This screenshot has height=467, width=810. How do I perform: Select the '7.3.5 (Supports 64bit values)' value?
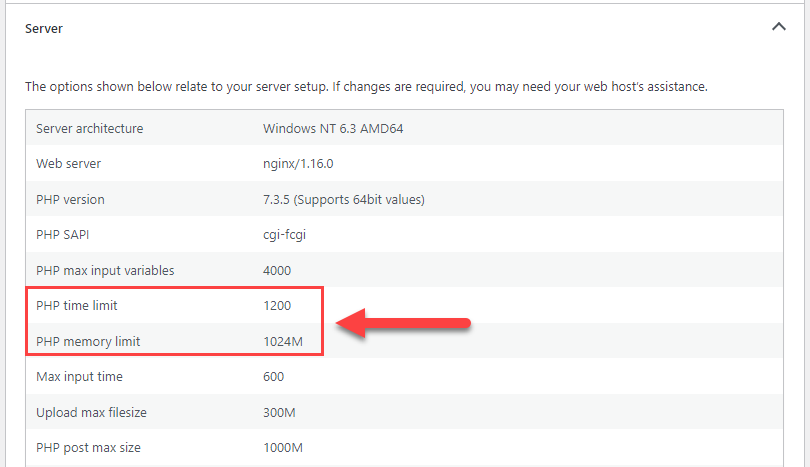coord(344,199)
